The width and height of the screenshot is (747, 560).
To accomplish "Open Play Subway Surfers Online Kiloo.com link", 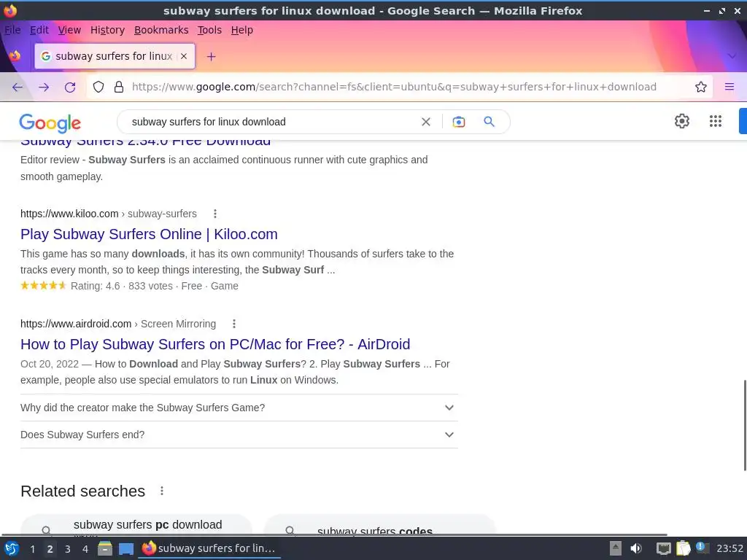I will (149, 234).
